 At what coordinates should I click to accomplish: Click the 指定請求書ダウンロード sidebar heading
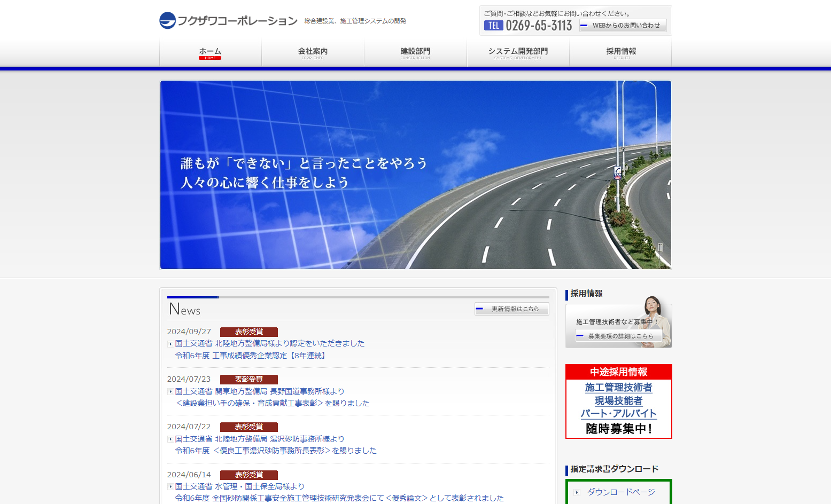click(x=614, y=469)
